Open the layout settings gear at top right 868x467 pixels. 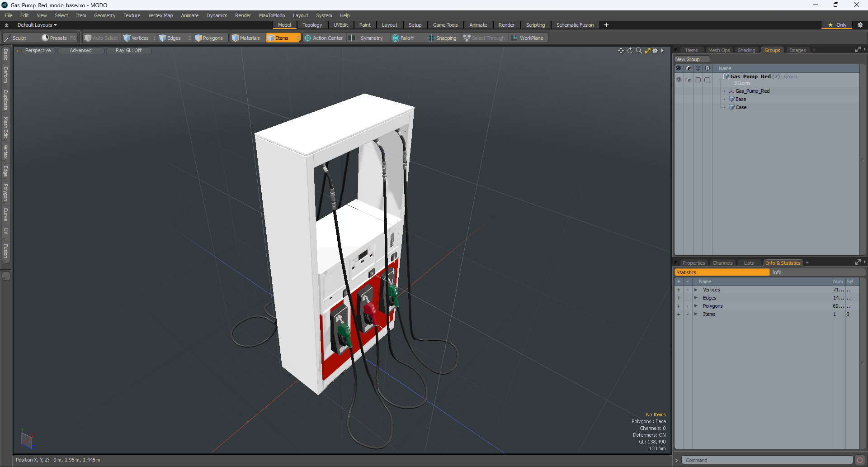coord(860,25)
